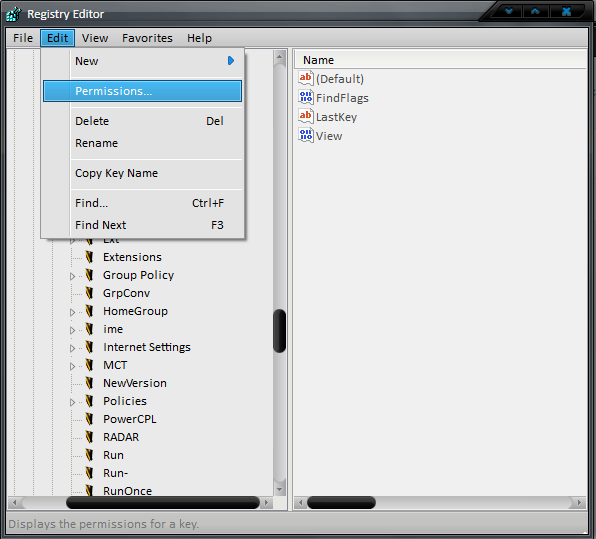Maximize the Registry Editor window

(535, 11)
